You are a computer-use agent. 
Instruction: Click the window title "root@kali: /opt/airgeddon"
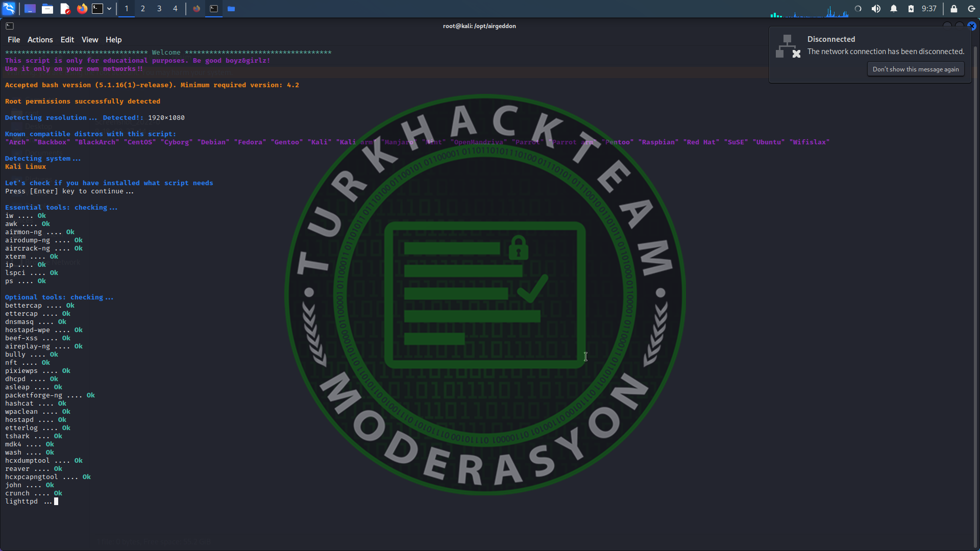click(479, 26)
